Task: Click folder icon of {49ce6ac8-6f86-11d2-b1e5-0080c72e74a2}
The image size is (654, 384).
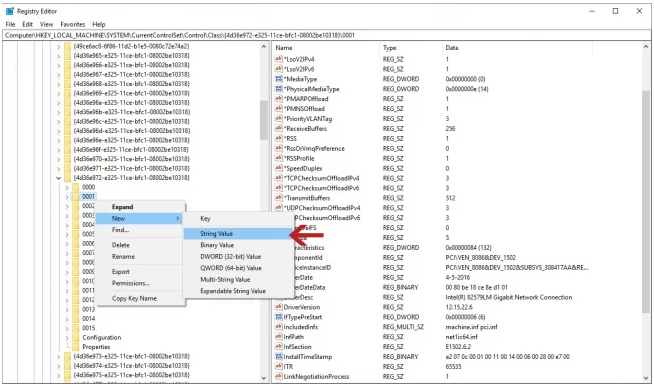Action: tap(67, 46)
